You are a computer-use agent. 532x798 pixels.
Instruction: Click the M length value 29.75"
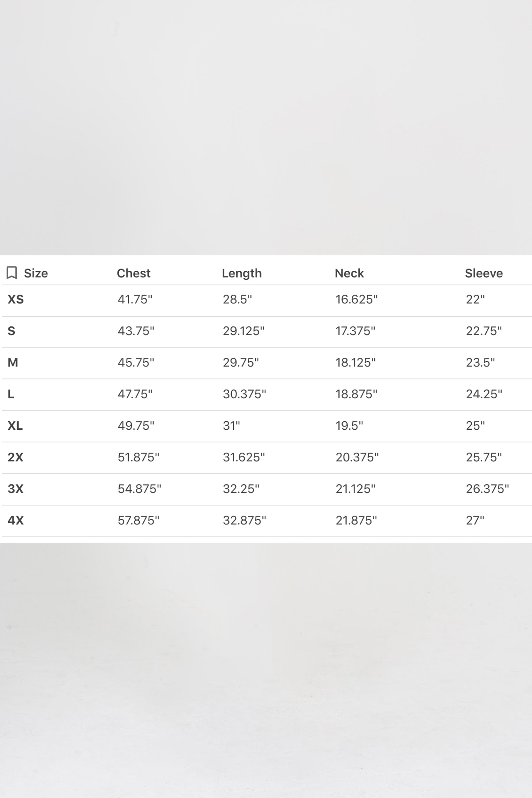[241, 362]
